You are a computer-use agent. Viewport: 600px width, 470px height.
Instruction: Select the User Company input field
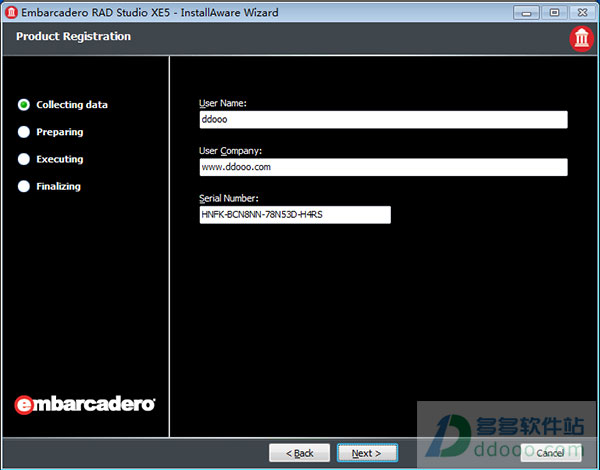click(383, 167)
